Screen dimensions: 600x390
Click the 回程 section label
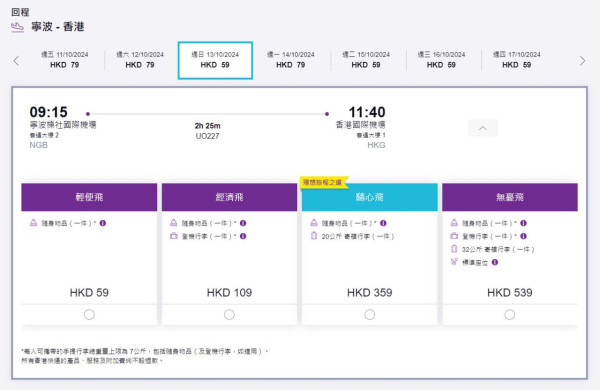tap(20, 12)
